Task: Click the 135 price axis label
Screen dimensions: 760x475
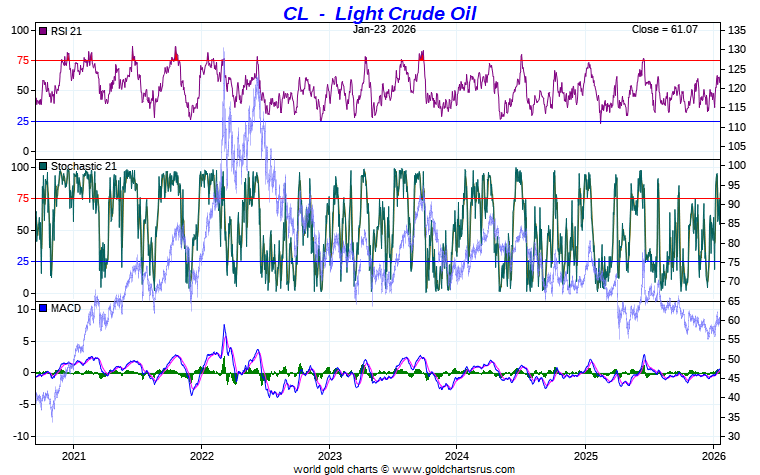Action: (x=737, y=30)
